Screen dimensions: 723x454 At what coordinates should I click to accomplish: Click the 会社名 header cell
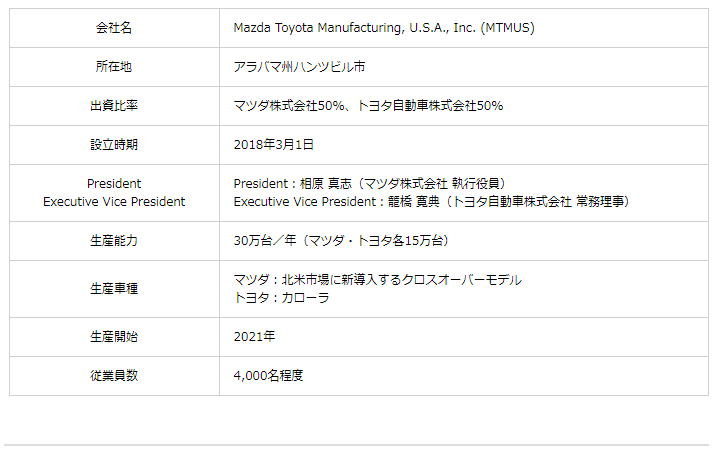point(114,28)
